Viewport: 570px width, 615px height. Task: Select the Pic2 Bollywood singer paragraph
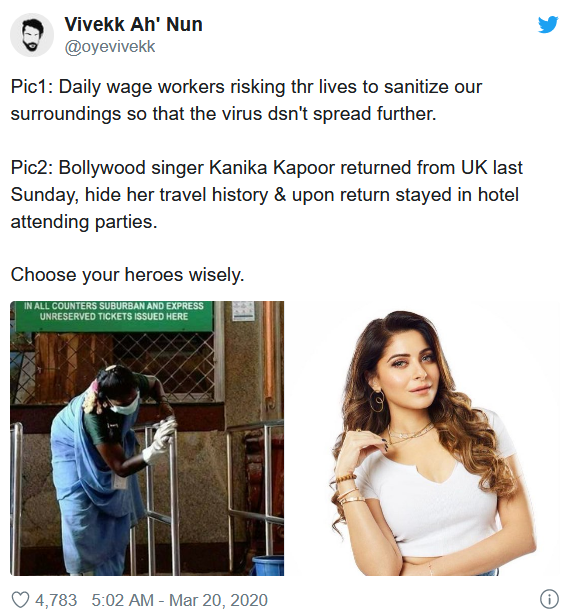click(266, 195)
